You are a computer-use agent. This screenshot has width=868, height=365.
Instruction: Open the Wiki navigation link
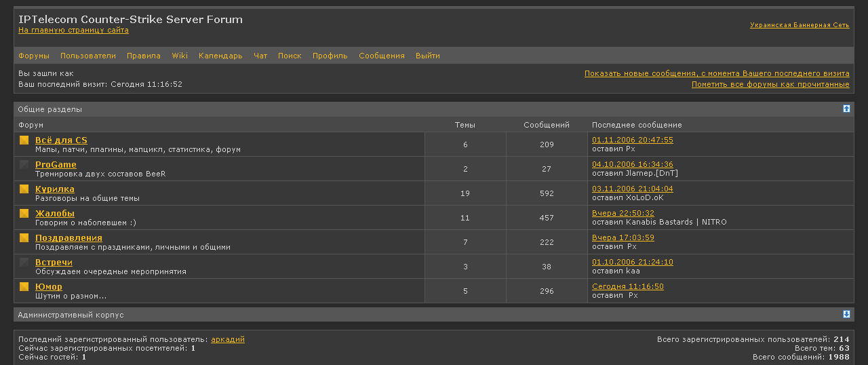point(180,56)
